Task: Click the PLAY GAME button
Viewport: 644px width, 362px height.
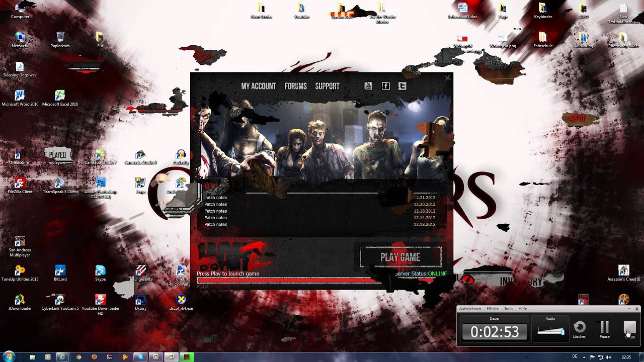Action: coord(400,257)
